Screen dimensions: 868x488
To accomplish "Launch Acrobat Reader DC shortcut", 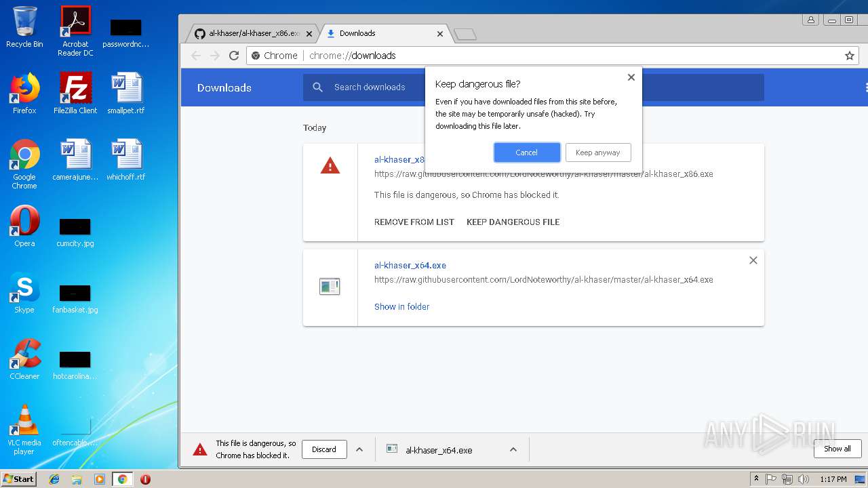I will (75, 31).
